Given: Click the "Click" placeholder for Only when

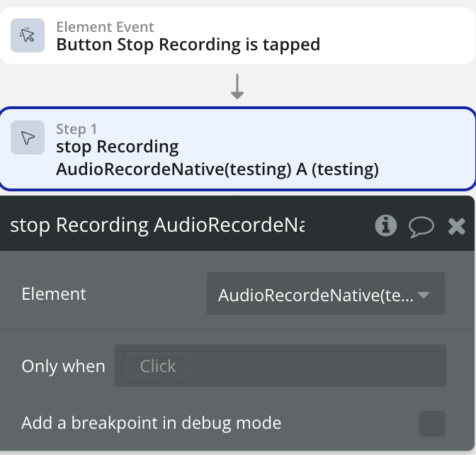Looking at the screenshot, I should [157, 366].
